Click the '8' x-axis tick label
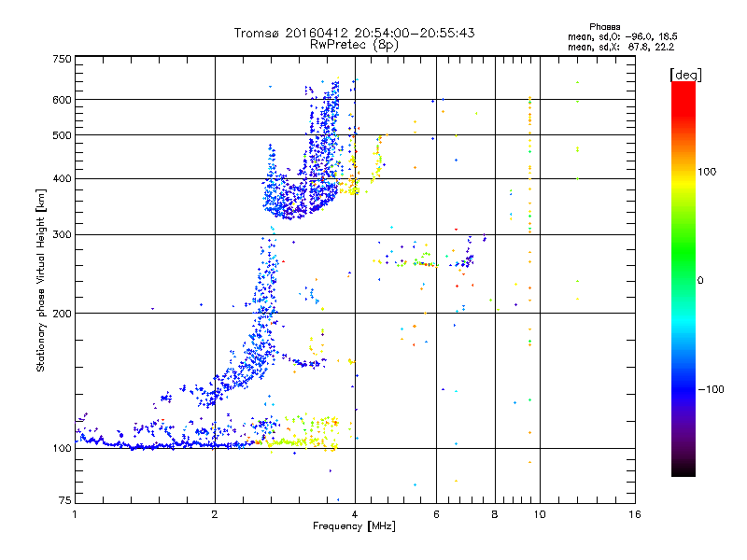747x560 pixels. pyautogui.click(x=495, y=514)
